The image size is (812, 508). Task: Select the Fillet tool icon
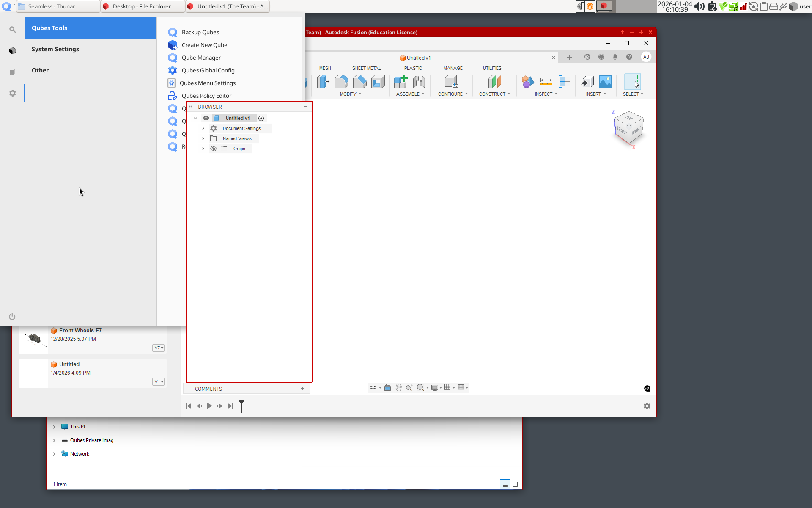click(x=341, y=81)
